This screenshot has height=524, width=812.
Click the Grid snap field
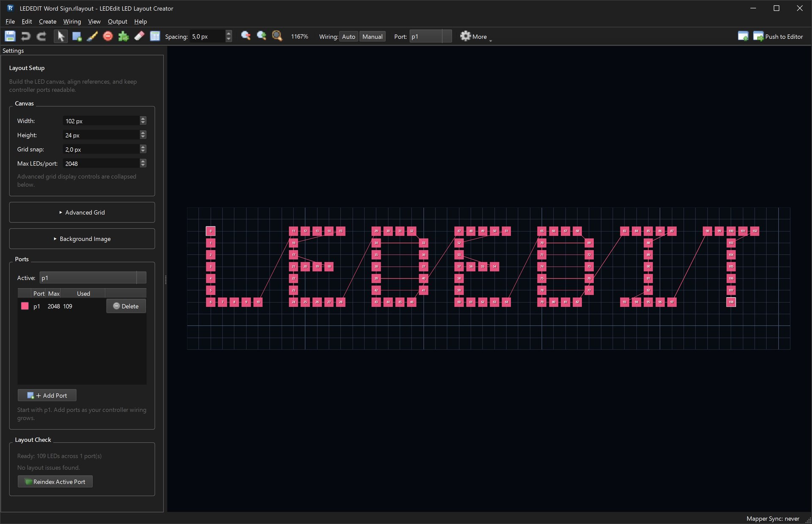point(101,149)
